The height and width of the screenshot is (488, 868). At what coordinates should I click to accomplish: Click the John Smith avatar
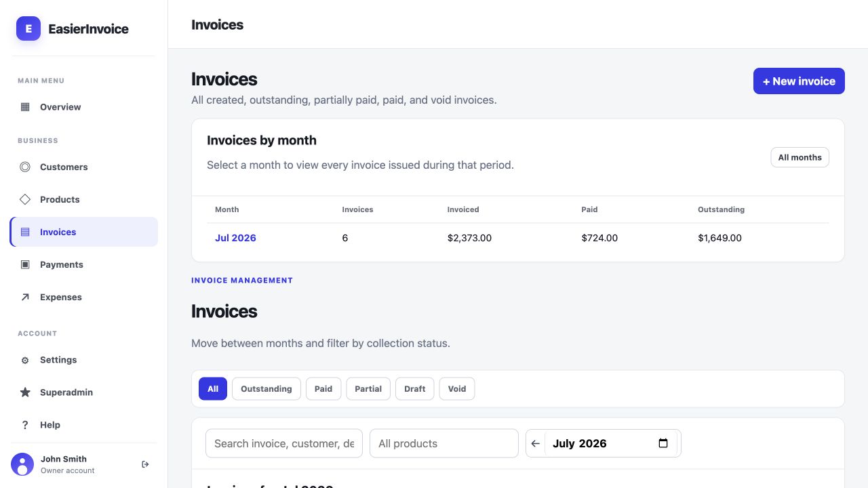pos(22,464)
